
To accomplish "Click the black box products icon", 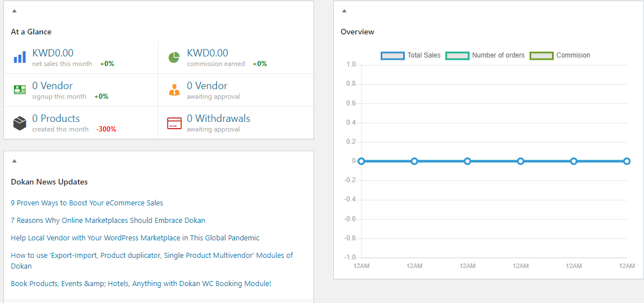I will [x=20, y=123].
